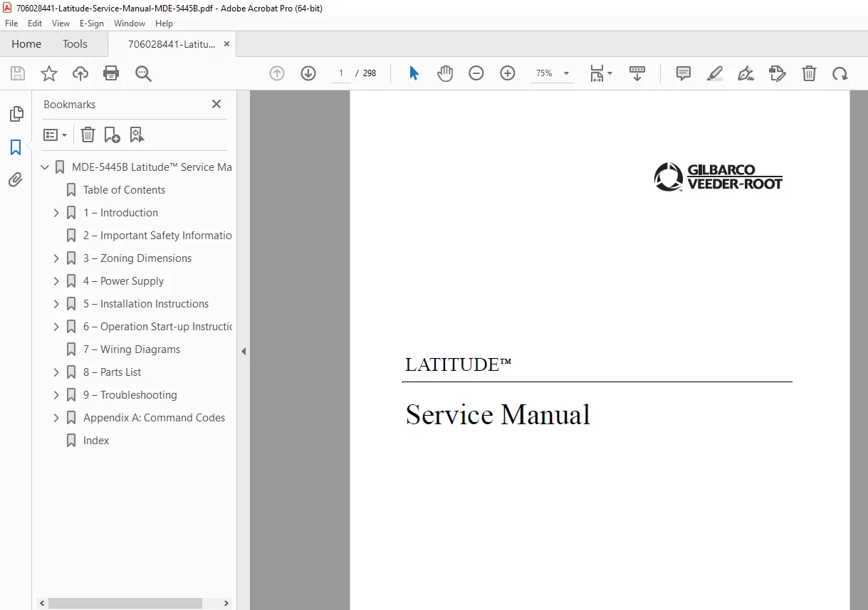Click the scrolling mode keyboard icon
868x610 pixels.
pyautogui.click(x=637, y=73)
